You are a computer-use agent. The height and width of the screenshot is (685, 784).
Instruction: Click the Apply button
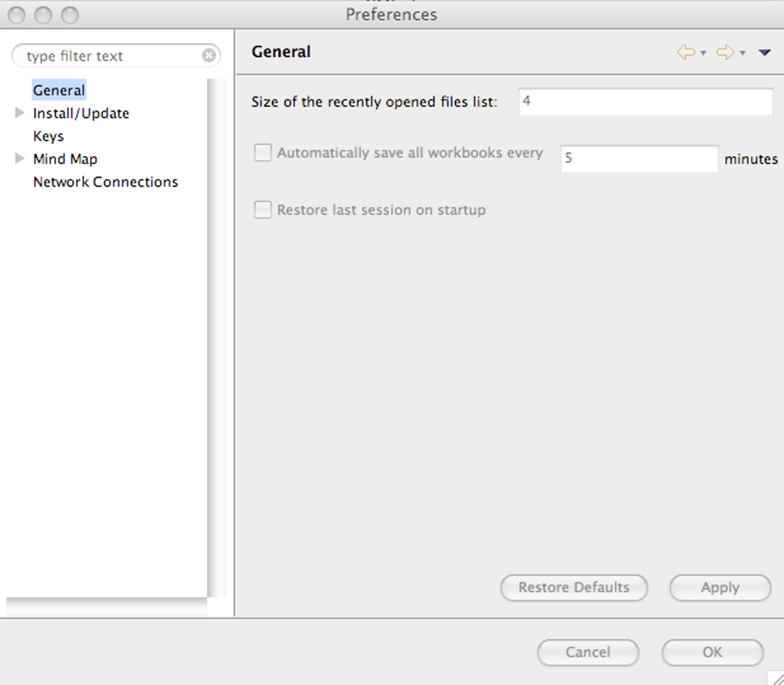pos(719,587)
